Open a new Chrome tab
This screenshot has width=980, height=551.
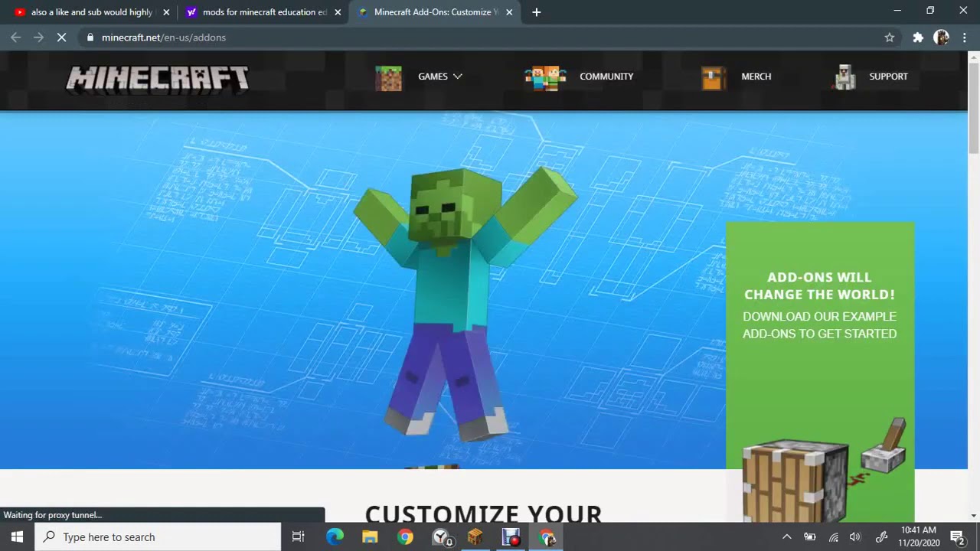point(536,12)
